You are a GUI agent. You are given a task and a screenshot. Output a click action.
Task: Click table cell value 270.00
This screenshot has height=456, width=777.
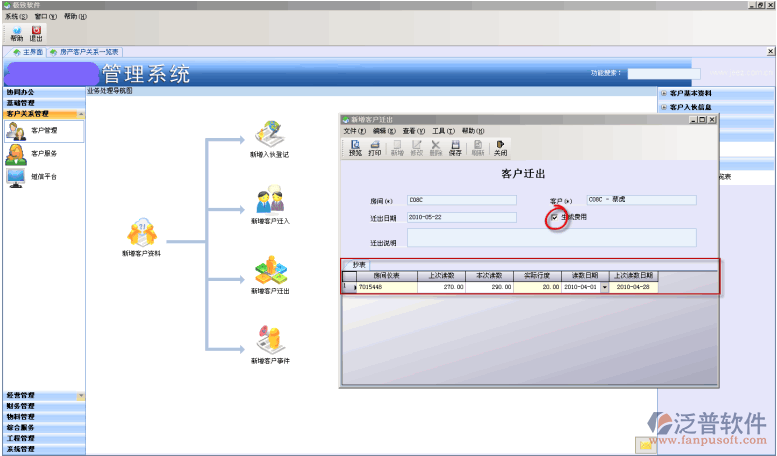[441, 287]
